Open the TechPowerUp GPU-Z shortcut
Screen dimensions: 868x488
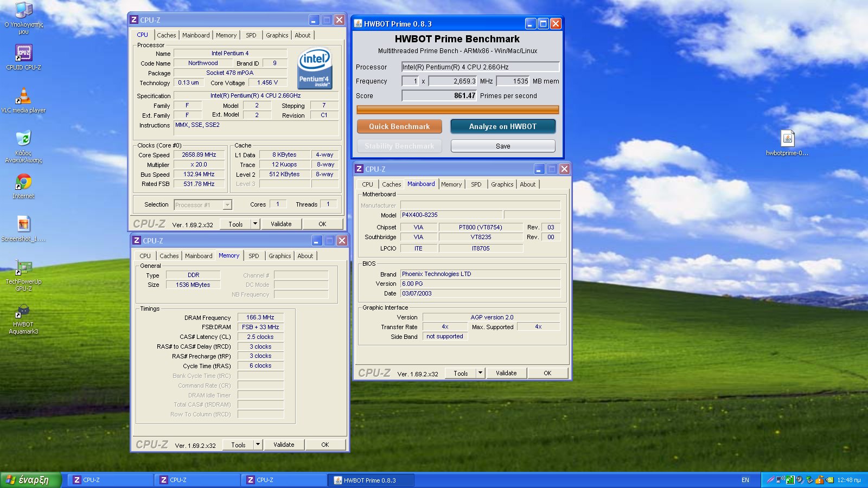pos(24,267)
